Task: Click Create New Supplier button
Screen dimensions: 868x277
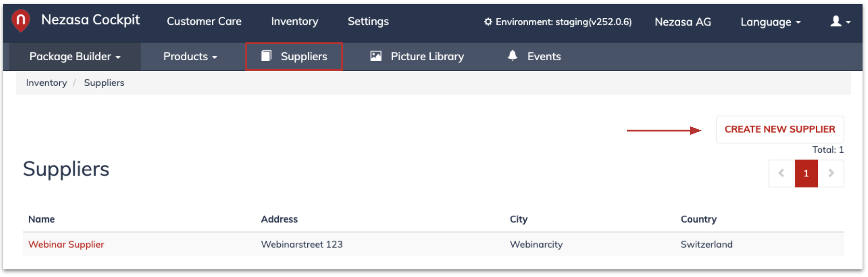Action: click(780, 129)
